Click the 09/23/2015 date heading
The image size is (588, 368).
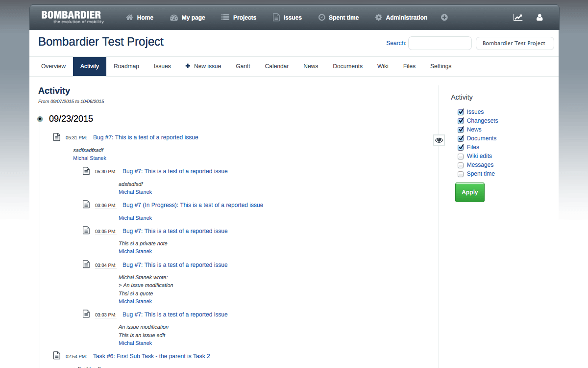pos(71,119)
